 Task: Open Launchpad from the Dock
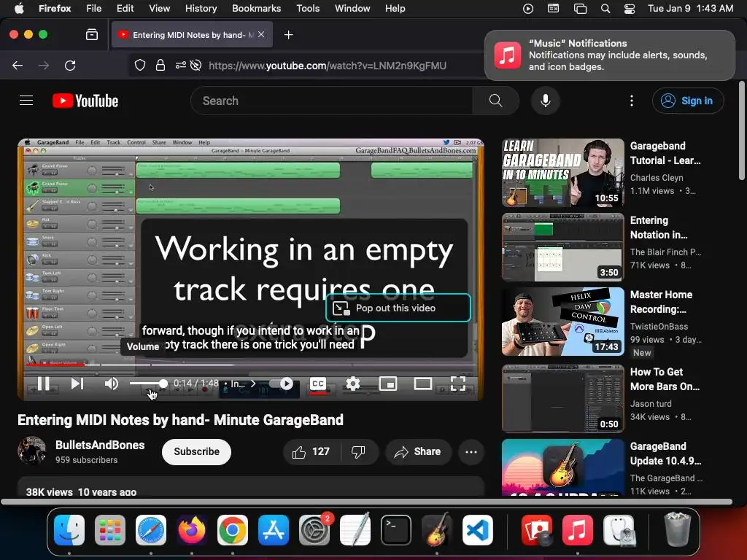[x=110, y=530]
